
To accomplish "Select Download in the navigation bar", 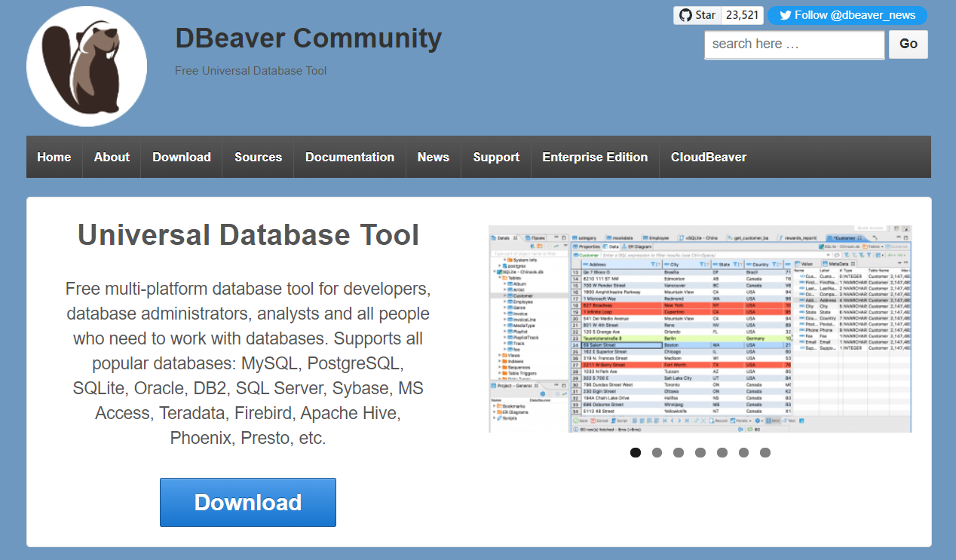I will coord(182,157).
